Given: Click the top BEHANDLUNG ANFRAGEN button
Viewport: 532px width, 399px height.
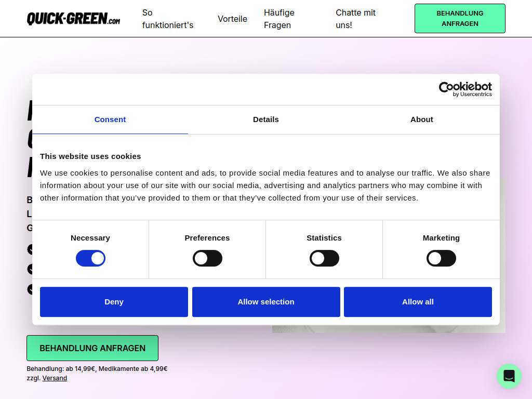Looking at the screenshot, I should tap(460, 18).
